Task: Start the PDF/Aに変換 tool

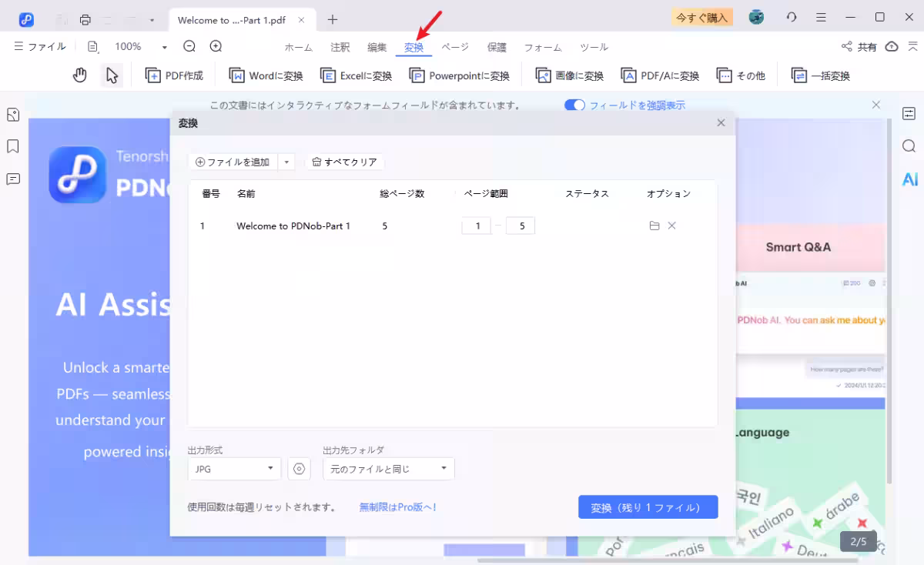Action: (x=660, y=75)
